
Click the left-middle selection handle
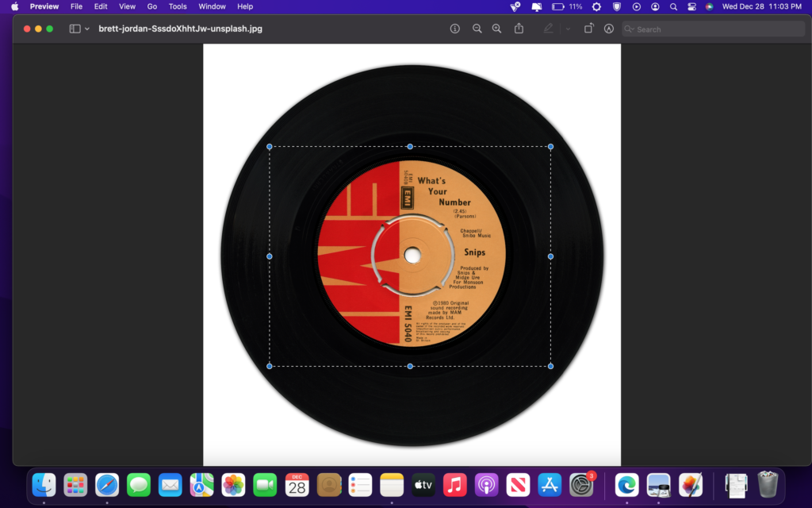pos(270,256)
